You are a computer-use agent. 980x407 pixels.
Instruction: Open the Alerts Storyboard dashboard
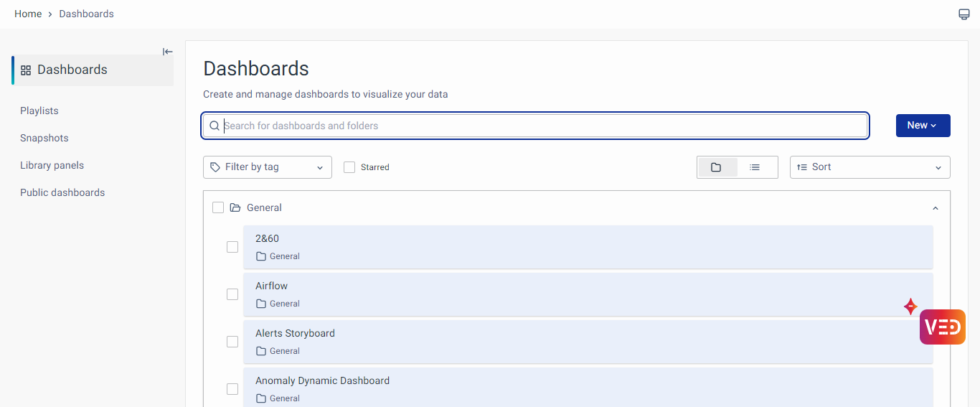[x=295, y=333]
